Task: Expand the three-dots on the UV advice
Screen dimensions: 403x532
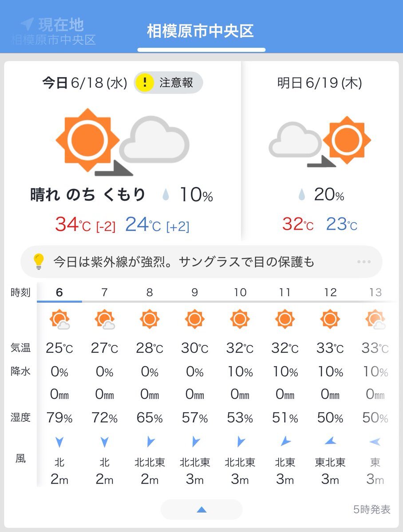Action: point(363,262)
